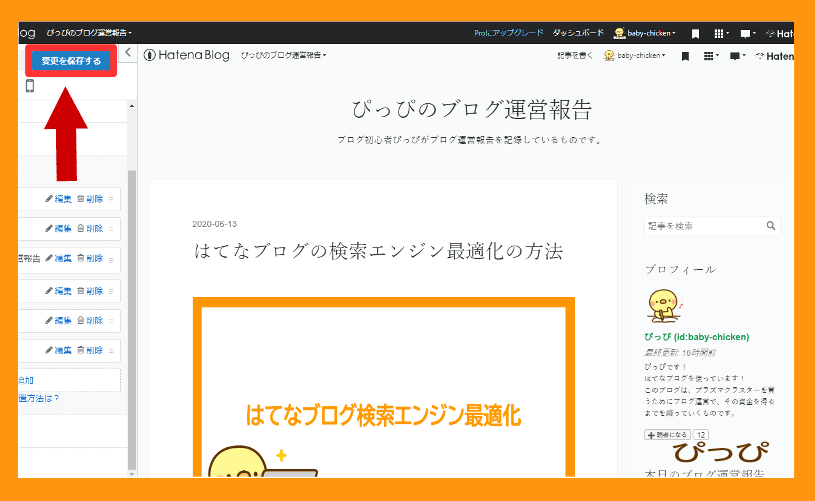Click 記事を書く in the preview header

click(x=575, y=56)
